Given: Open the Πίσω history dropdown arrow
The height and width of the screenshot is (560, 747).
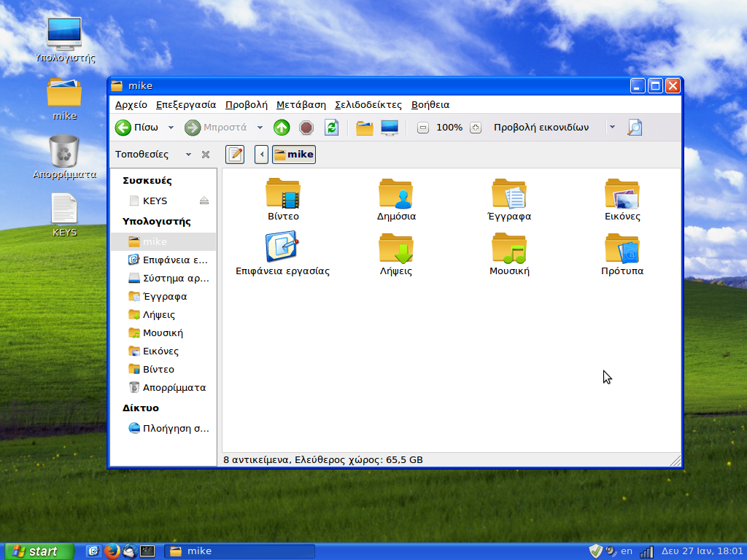Looking at the screenshot, I should pos(171,128).
